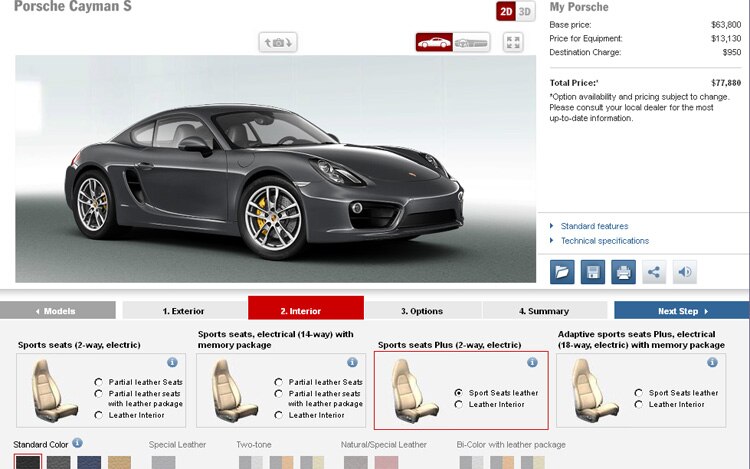Show info for Sports seats Plus (2-way)
This screenshot has height=469, width=750.
click(x=532, y=362)
